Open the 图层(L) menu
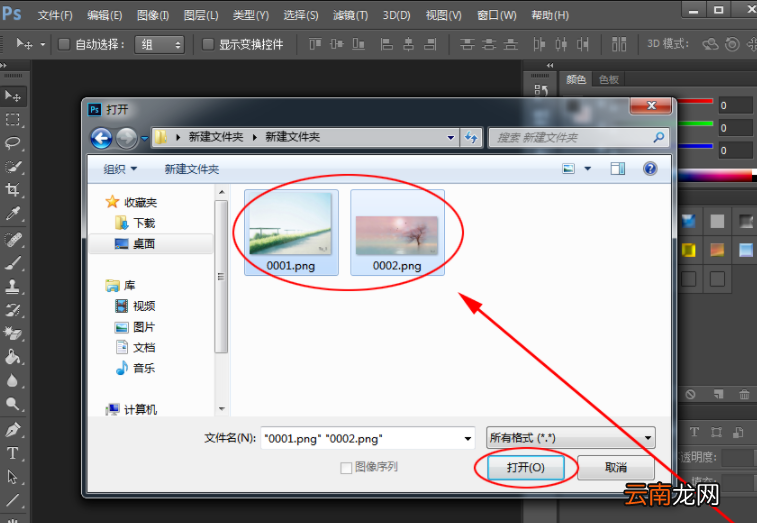757x523 pixels. pyautogui.click(x=201, y=15)
